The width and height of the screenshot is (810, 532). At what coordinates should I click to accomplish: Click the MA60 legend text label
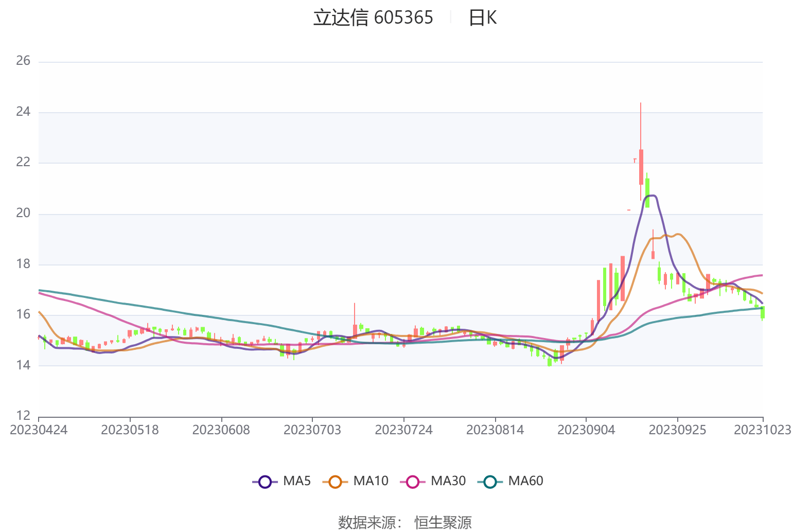(x=525, y=481)
